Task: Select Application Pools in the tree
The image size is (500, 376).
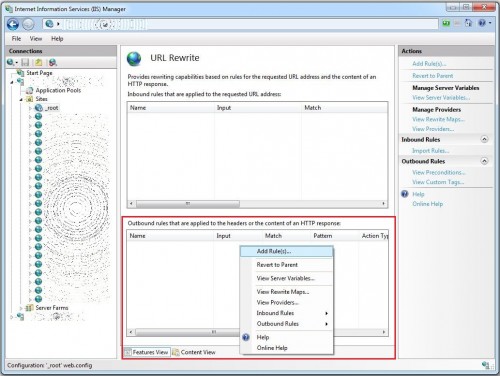Action: [x=58, y=90]
